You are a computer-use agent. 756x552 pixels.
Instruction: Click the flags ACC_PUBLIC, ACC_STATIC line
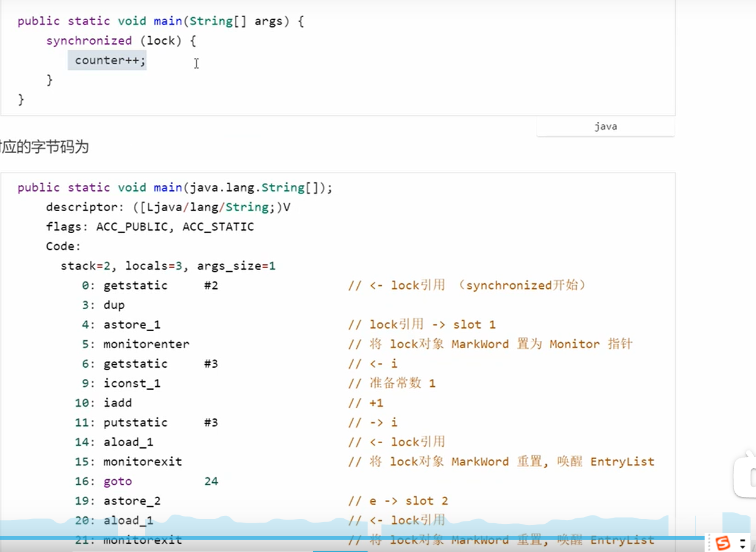(149, 226)
